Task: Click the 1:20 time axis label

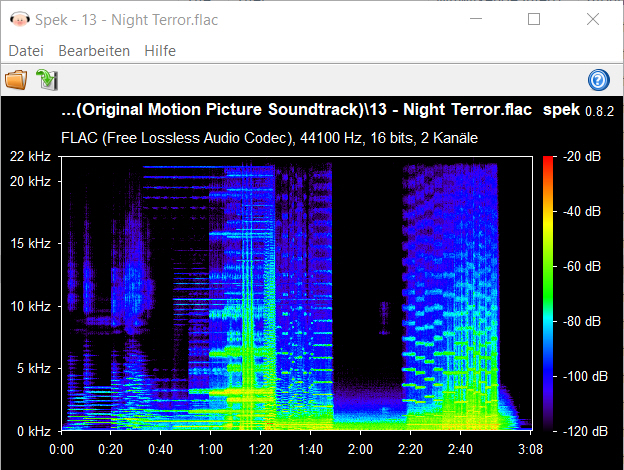Action: [x=261, y=449]
